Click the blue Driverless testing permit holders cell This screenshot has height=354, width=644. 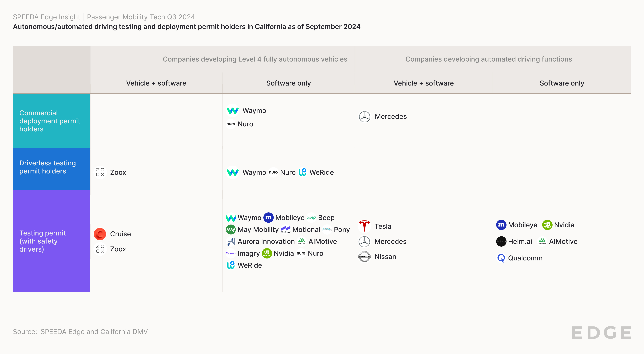52,169
